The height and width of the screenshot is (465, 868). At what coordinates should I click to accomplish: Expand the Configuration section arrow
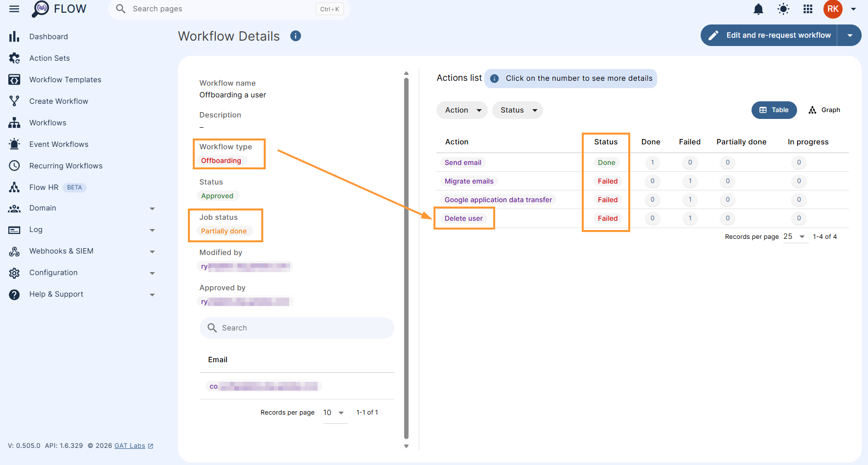coord(152,273)
